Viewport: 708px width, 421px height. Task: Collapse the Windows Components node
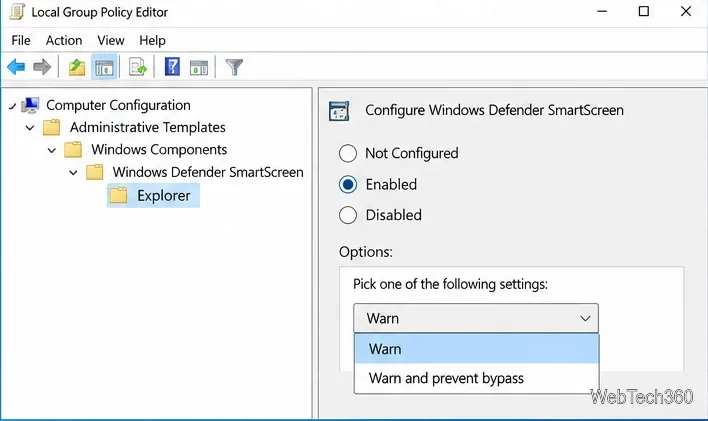(51, 150)
